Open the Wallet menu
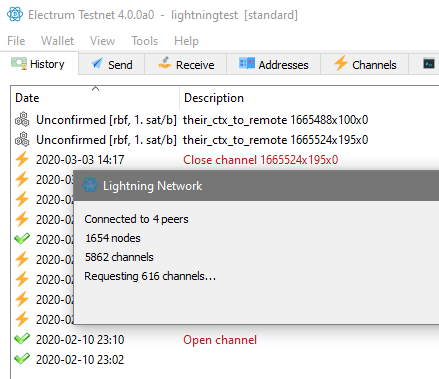439x379 pixels. tap(57, 41)
